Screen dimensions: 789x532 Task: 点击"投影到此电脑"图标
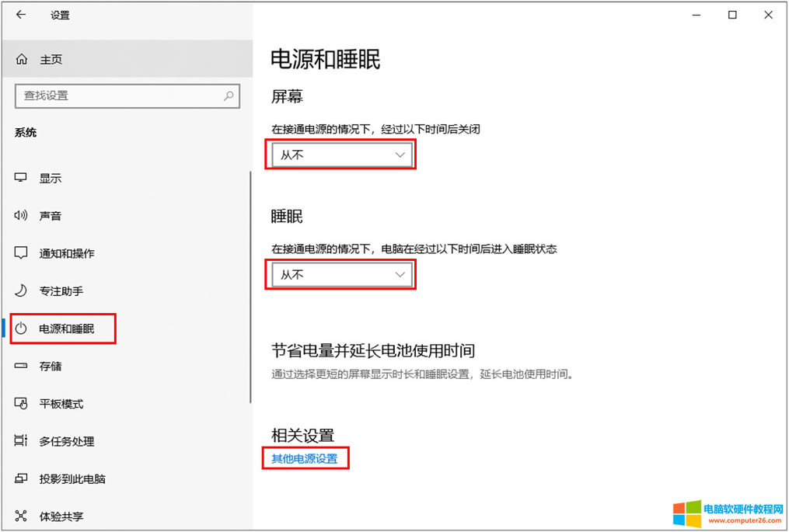click(22, 478)
